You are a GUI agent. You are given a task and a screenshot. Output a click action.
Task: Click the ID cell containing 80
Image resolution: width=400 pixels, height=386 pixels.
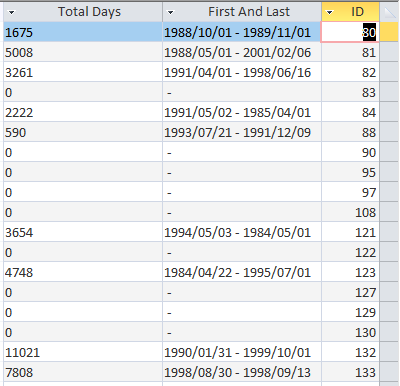click(350, 32)
